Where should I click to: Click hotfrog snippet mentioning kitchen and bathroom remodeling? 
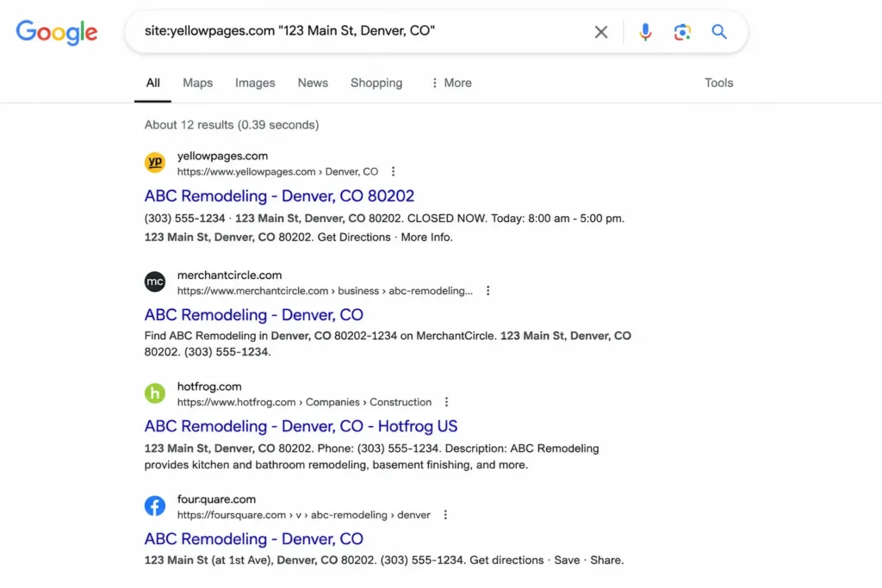(371, 456)
